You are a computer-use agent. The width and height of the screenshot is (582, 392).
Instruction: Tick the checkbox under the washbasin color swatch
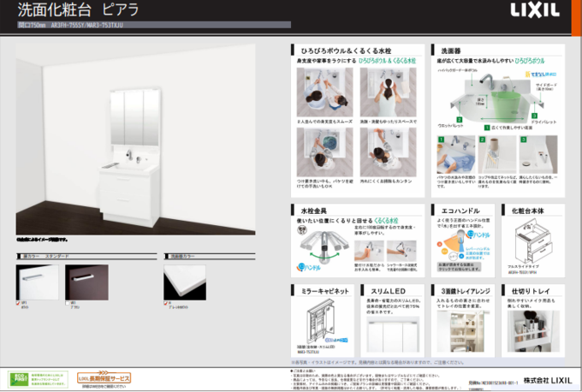coord(166,301)
